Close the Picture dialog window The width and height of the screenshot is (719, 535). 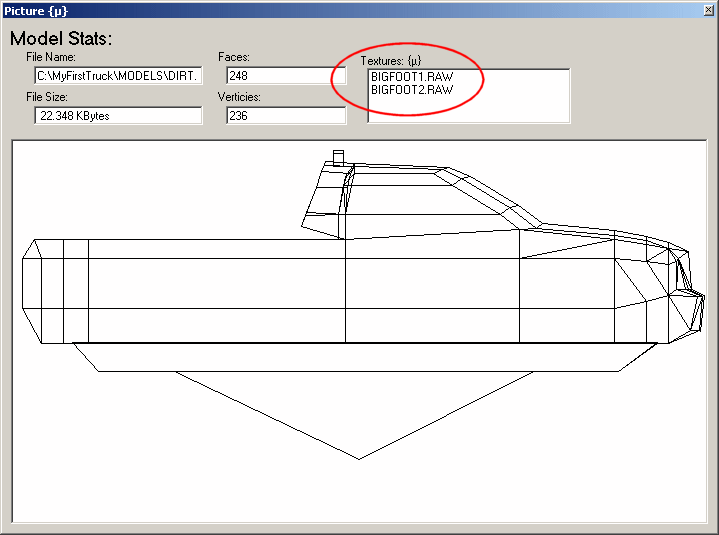tap(706, 10)
